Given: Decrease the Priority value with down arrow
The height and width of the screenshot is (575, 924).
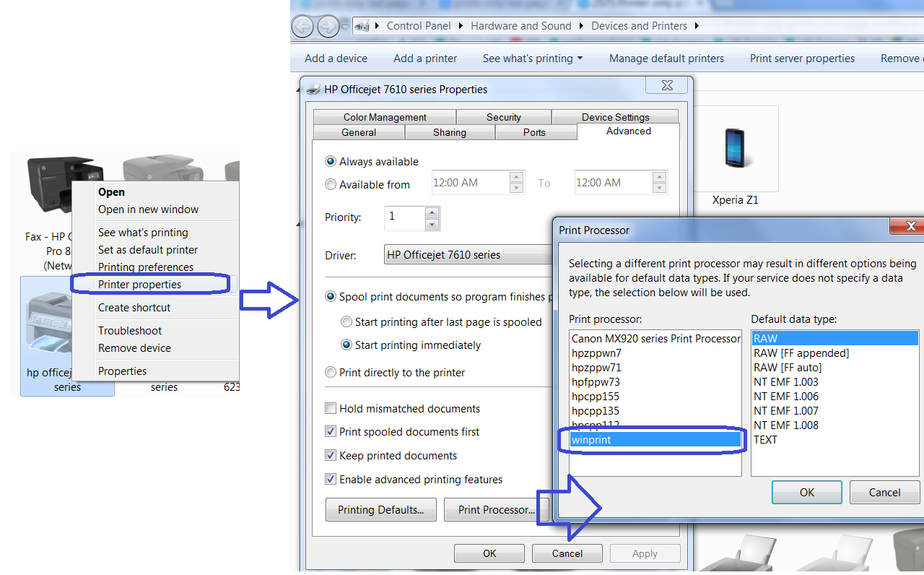Looking at the screenshot, I should [x=432, y=224].
